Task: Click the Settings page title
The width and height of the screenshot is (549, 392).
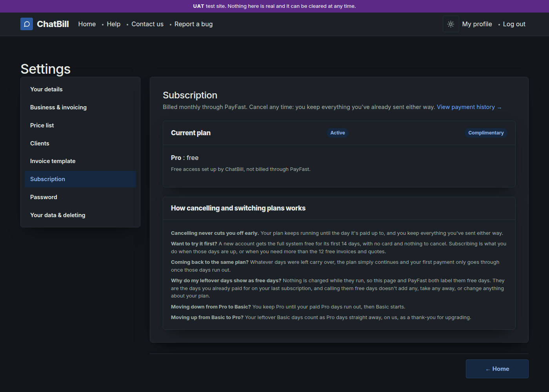Action: coord(45,69)
